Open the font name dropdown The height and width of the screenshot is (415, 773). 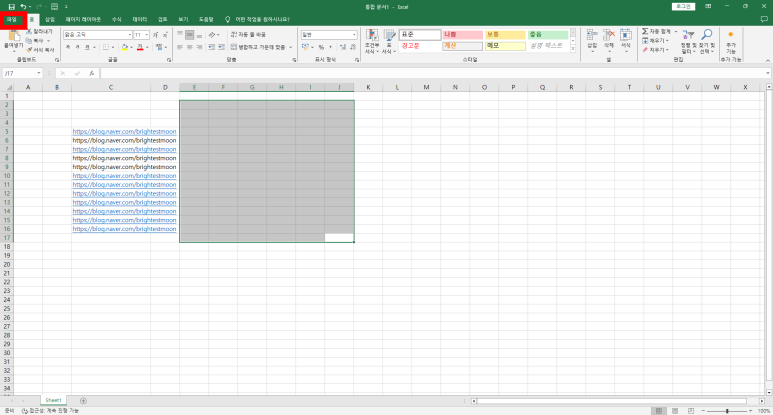130,35
